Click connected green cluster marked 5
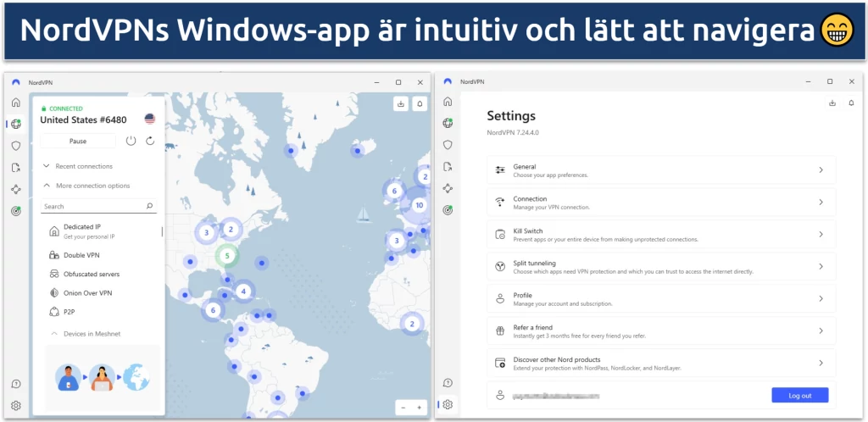The height and width of the screenshot is (422, 868). tap(227, 256)
